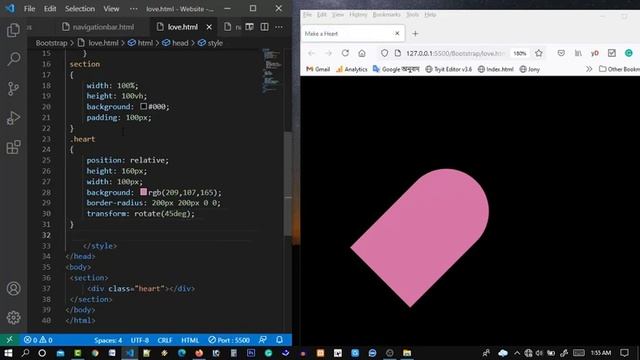The width and height of the screenshot is (640, 360).
Task: Change indentation via Spaces: 4
Action: click(x=108, y=340)
